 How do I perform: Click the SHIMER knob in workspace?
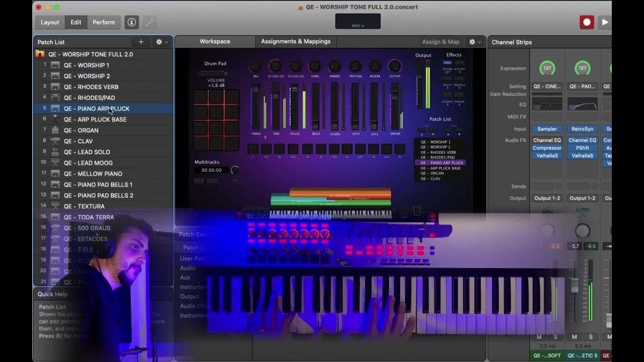tap(335, 66)
